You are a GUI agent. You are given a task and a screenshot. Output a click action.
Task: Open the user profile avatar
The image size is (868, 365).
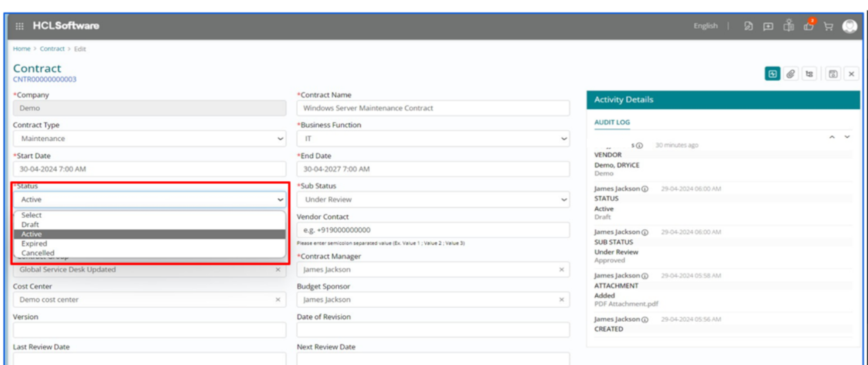tap(850, 26)
